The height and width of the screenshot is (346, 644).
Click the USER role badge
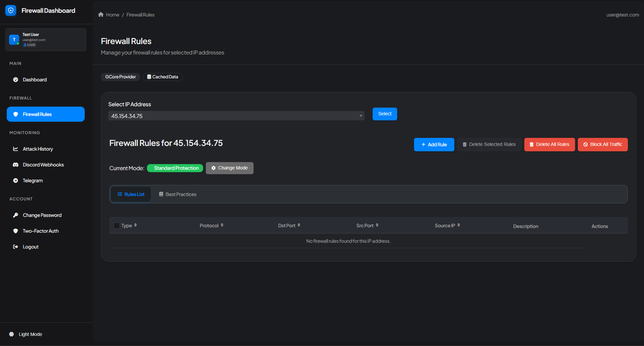(x=30, y=45)
